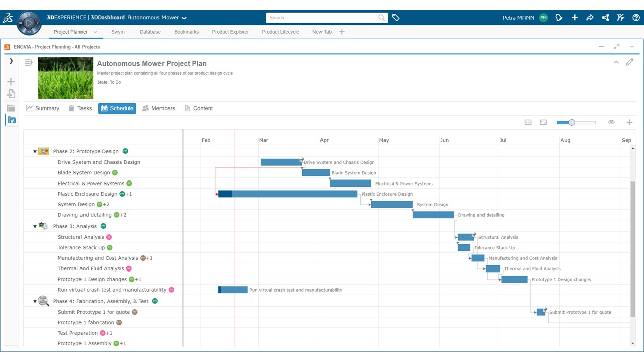Click the fit-width Gantt icon
Screen dimensions: 644x362
pos(528,122)
